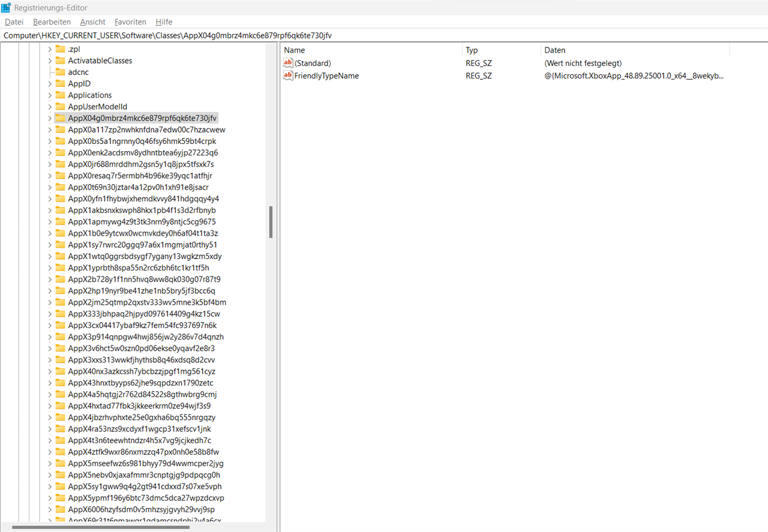Viewport: 768px width, 532px height.
Task: Open the Datei menu
Action: tap(14, 22)
